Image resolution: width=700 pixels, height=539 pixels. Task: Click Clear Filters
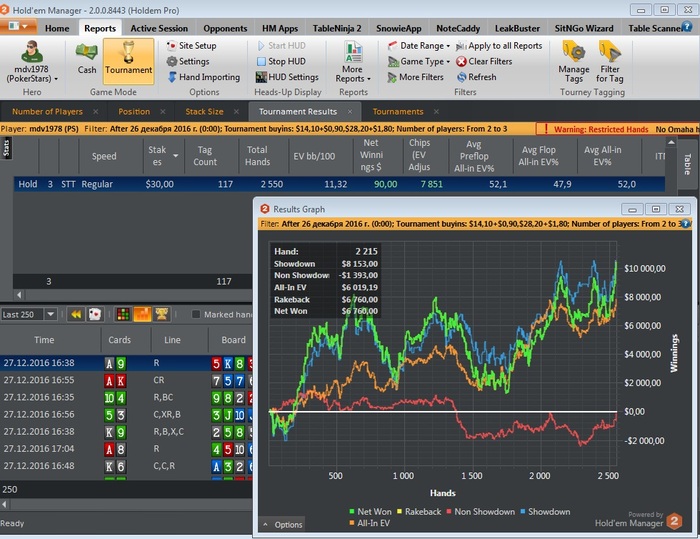pos(484,61)
